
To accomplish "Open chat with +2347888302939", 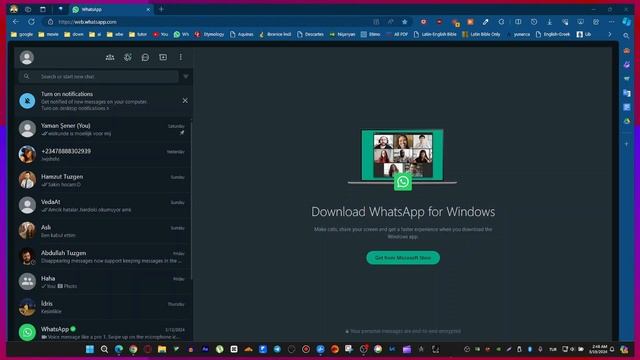I will 103,155.
